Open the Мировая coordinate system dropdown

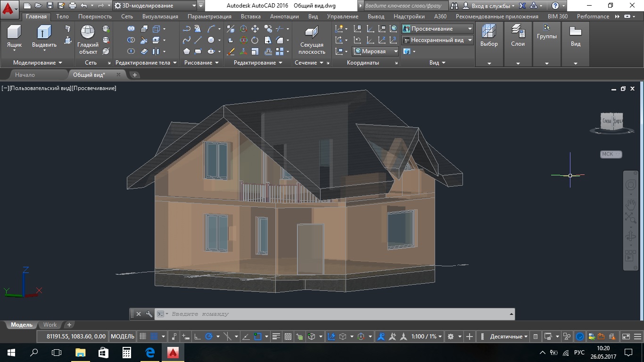(x=376, y=51)
